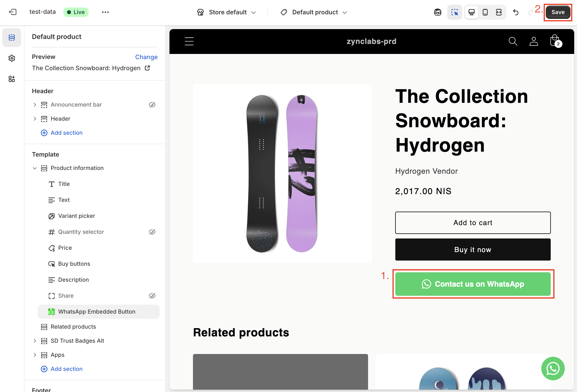Click the Change preview link
This screenshot has width=577, height=392.
pyautogui.click(x=146, y=57)
